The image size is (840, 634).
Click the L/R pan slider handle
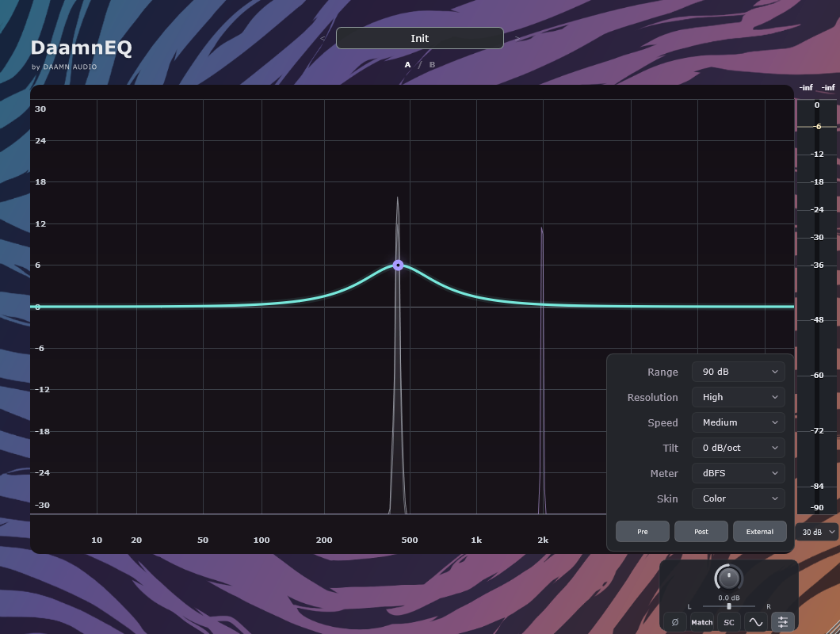[x=728, y=606]
